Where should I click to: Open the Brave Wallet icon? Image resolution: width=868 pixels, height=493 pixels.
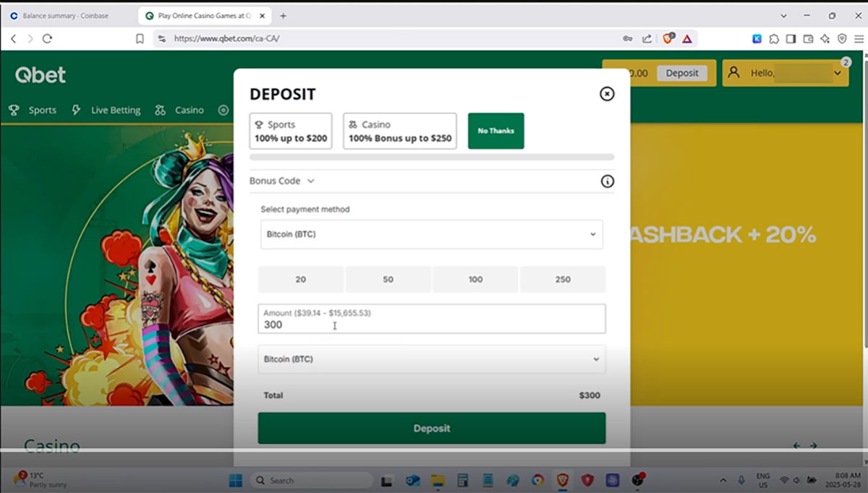click(x=808, y=39)
